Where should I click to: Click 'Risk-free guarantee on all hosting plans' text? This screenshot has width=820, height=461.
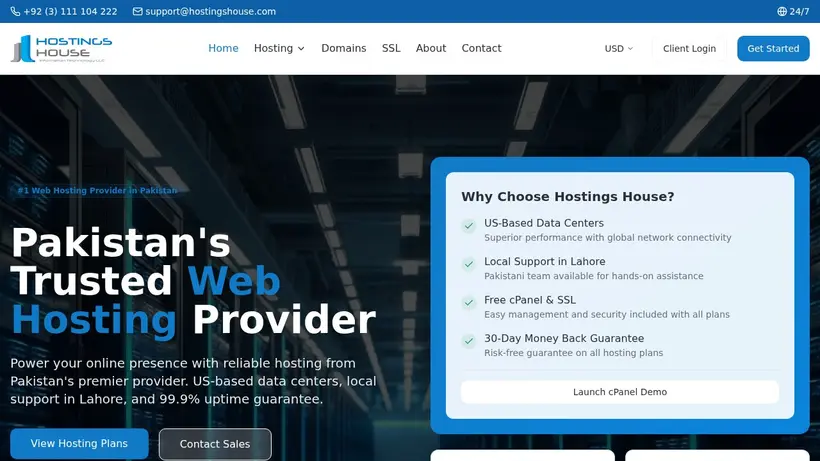point(573,353)
